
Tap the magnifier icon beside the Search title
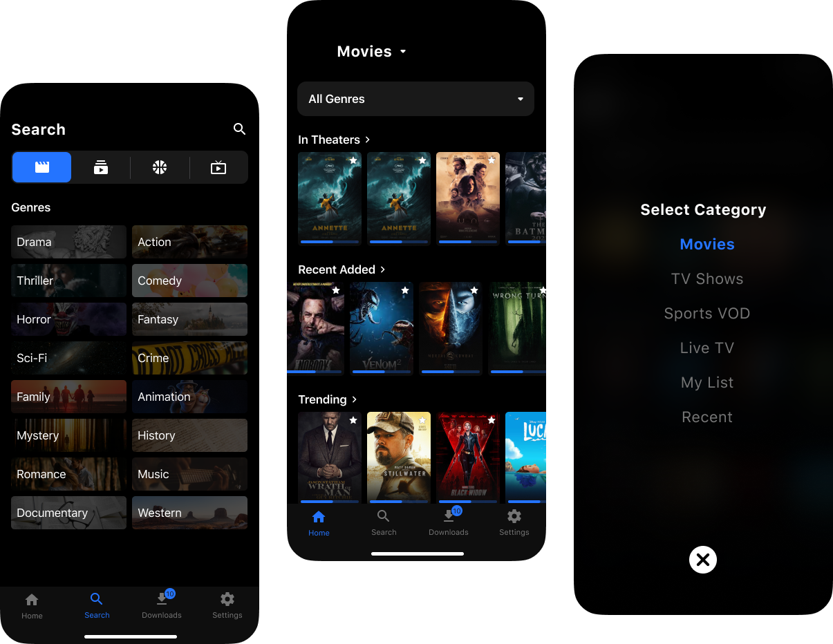pyautogui.click(x=239, y=129)
